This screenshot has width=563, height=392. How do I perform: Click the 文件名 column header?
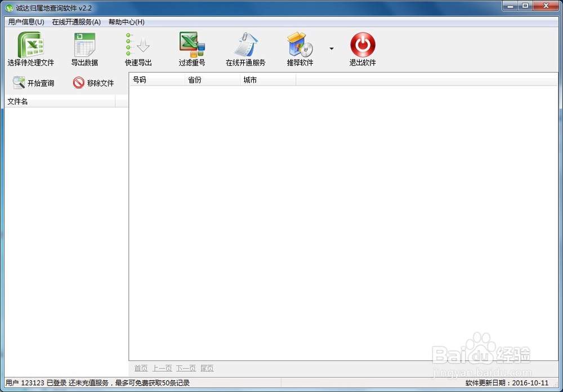click(x=60, y=101)
